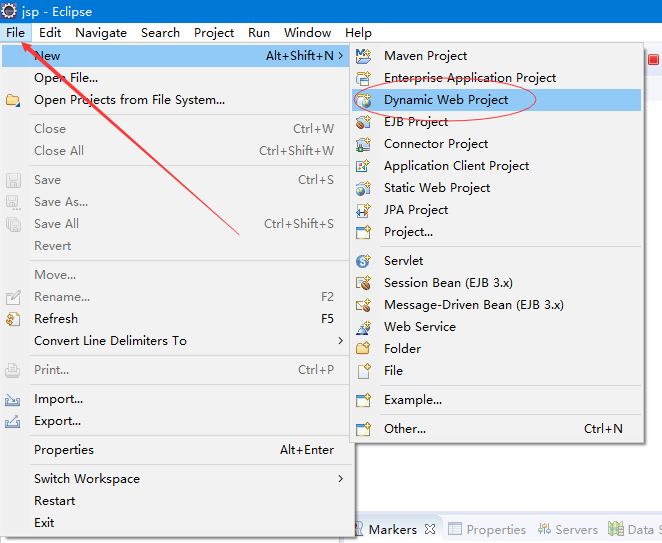The image size is (662, 543).
Task: Click the Static Web Project icon
Action: (363, 188)
